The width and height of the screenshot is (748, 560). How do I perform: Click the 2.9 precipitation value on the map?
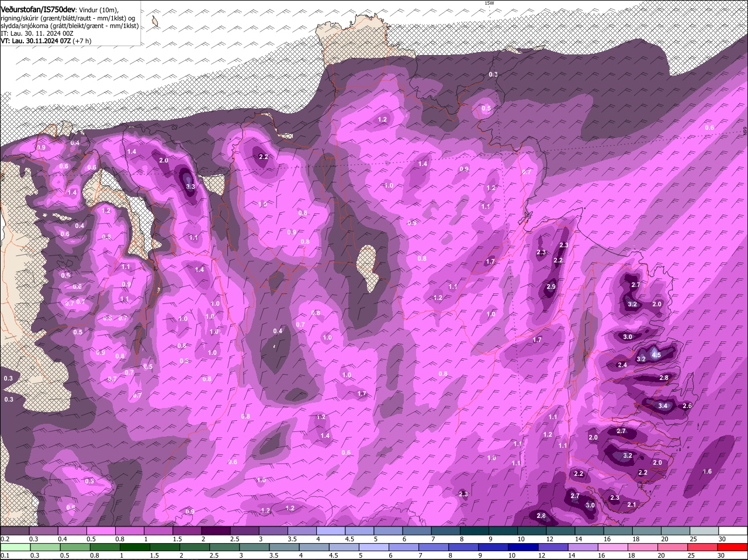click(x=550, y=286)
